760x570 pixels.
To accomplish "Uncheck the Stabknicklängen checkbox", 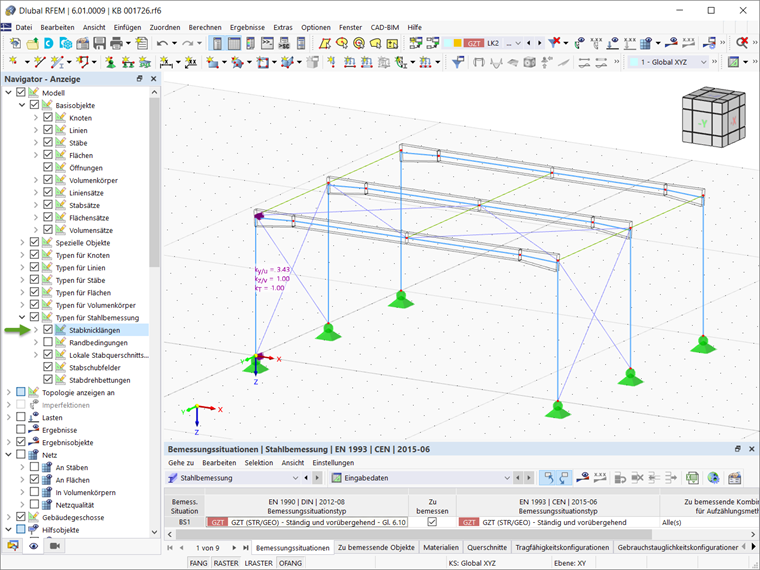I will 48,330.
